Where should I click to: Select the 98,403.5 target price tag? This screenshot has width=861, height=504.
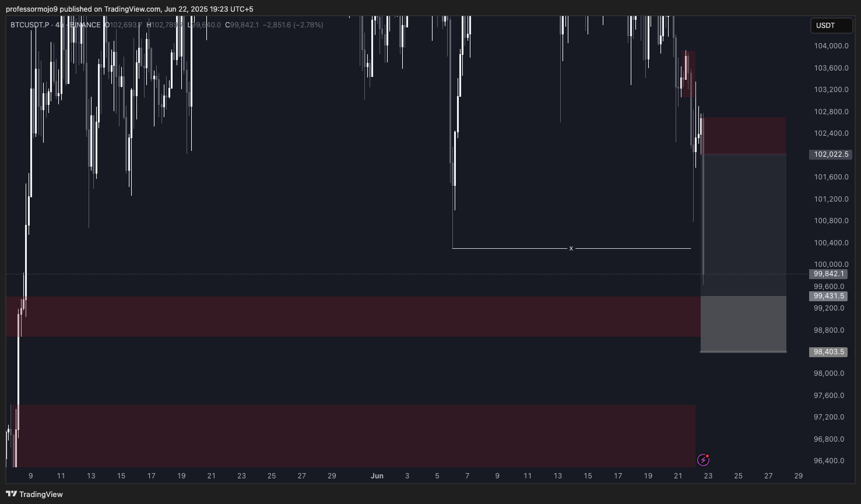tap(828, 352)
